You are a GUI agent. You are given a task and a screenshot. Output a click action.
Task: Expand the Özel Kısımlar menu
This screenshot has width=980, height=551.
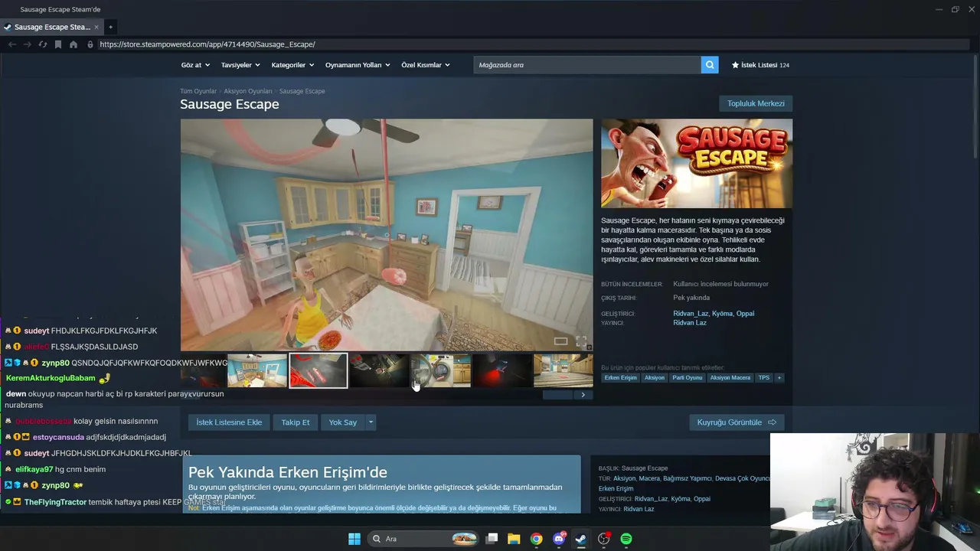(426, 65)
